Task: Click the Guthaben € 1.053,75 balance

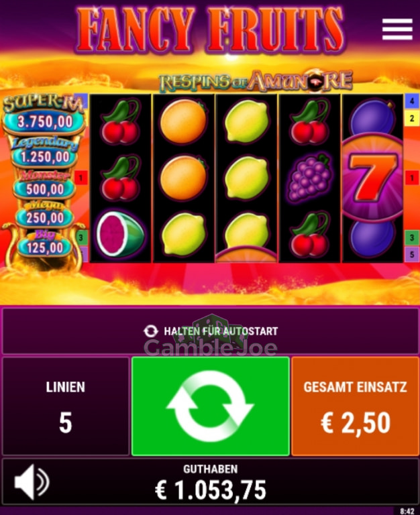Action: [210, 483]
